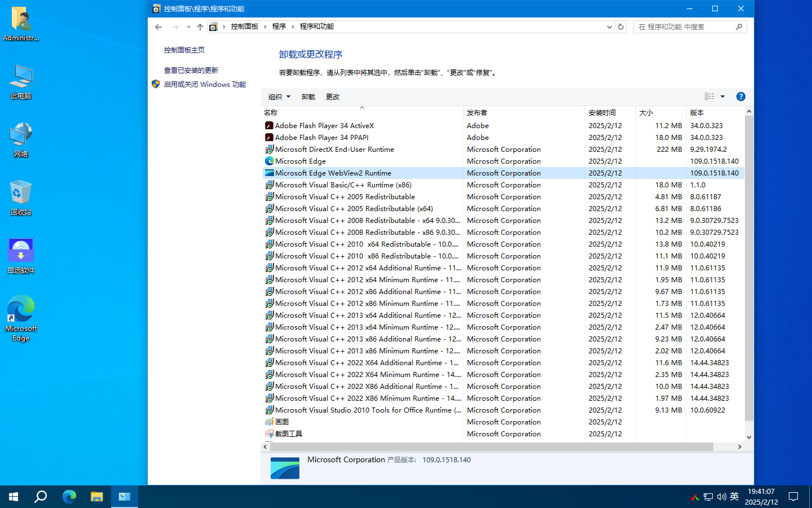Go up one level with up arrow
This screenshot has height=508, width=812.
pos(200,27)
